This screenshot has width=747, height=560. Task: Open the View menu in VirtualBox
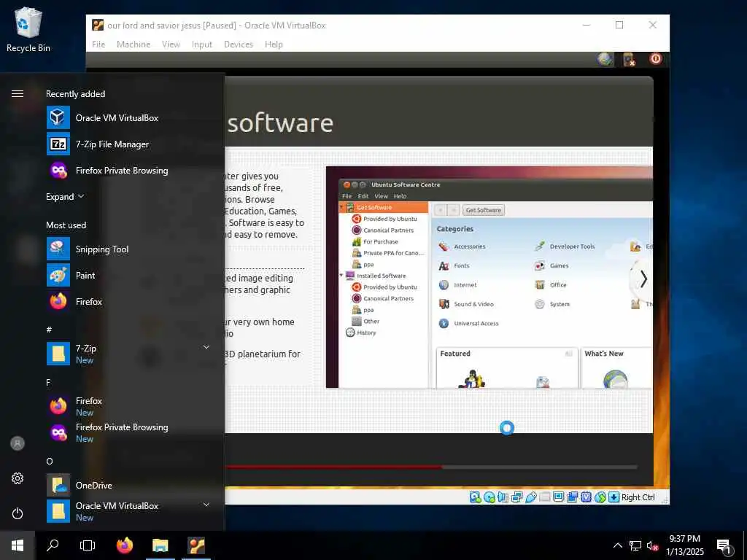pos(171,44)
